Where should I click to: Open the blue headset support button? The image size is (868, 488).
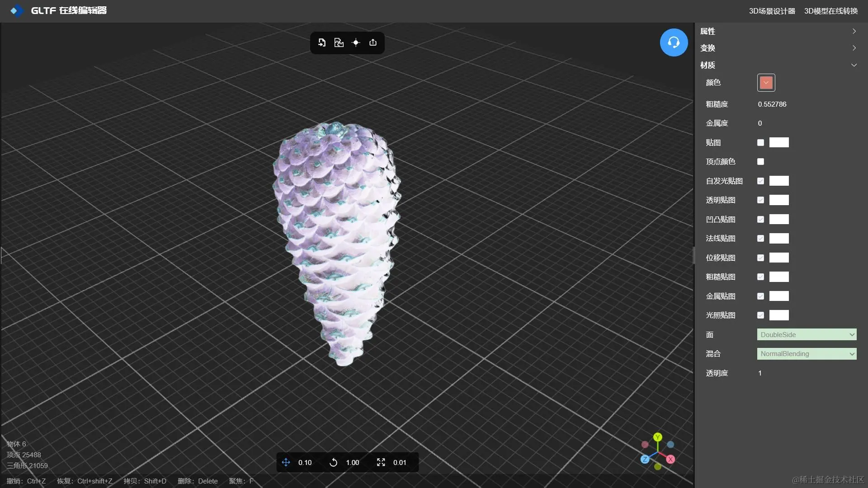674,42
